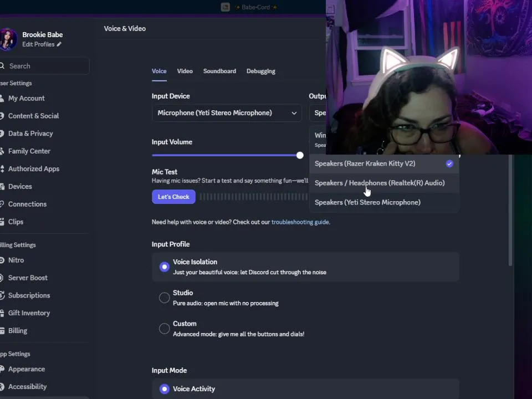
Task: Open the troubleshooting guide link
Action: tap(300, 222)
